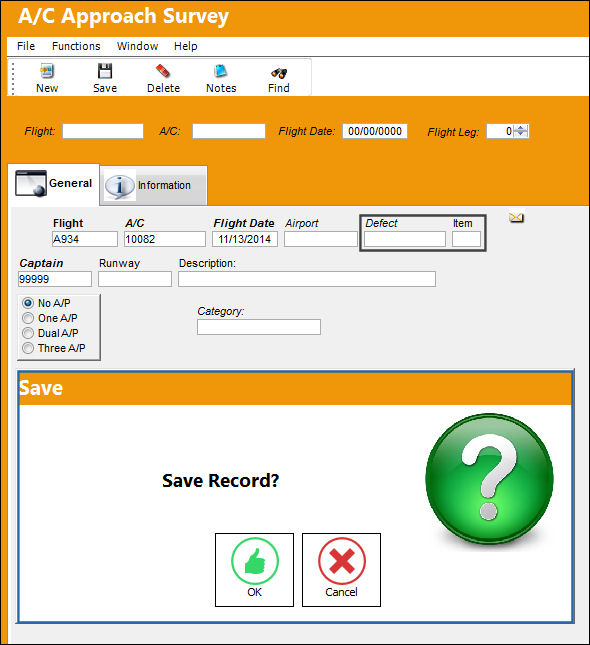Click the Delete eraser icon
This screenshot has width=590, height=645.
point(163,71)
